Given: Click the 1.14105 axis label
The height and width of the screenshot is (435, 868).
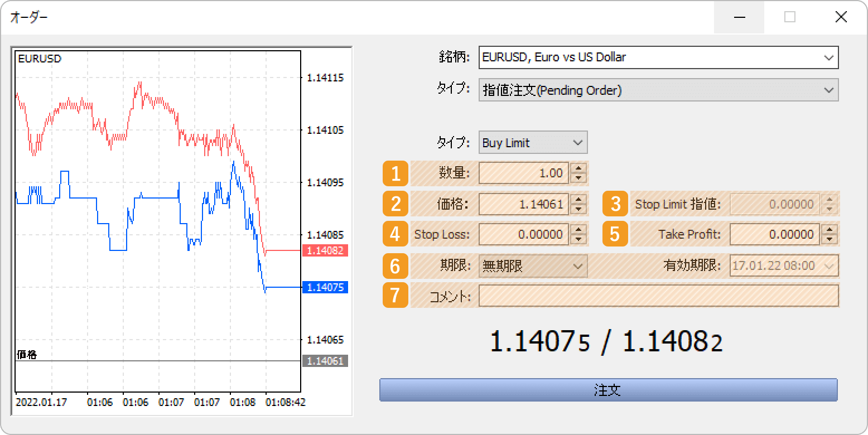Looking at the screenshot, I should click(x=325, y=130).
